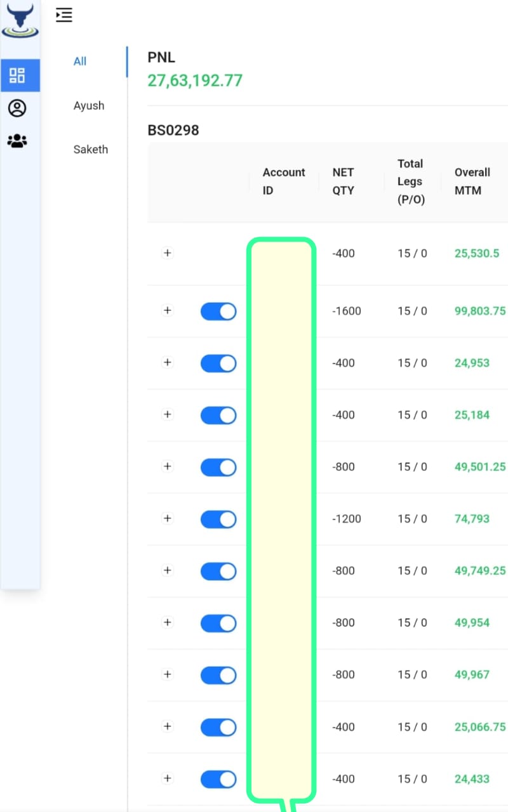Expand the row showing MTM 74,793
The height and width of the screenshot is (812, 508).
(x=167, y=519)
